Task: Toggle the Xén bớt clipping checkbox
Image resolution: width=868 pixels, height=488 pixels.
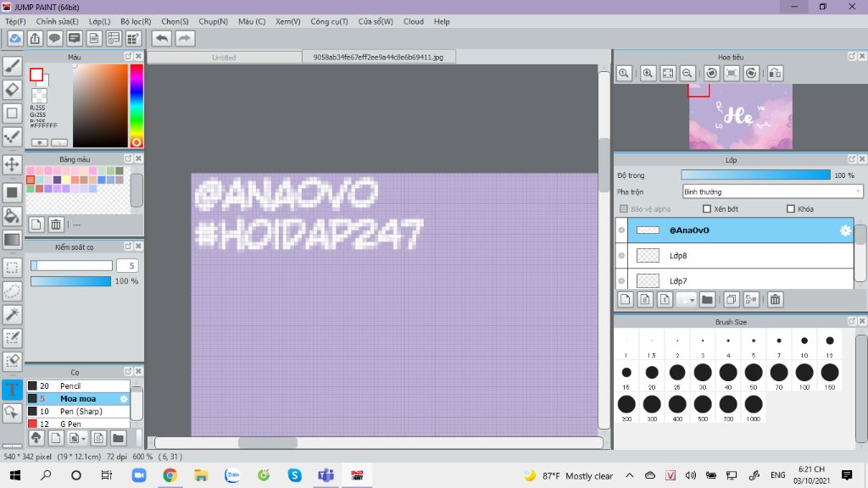Action: (x=706, y=208)
